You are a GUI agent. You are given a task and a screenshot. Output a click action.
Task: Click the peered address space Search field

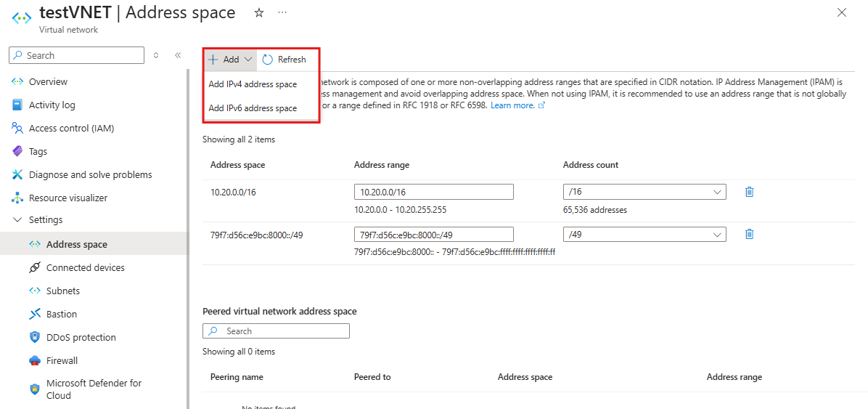(x=277, y=331)
